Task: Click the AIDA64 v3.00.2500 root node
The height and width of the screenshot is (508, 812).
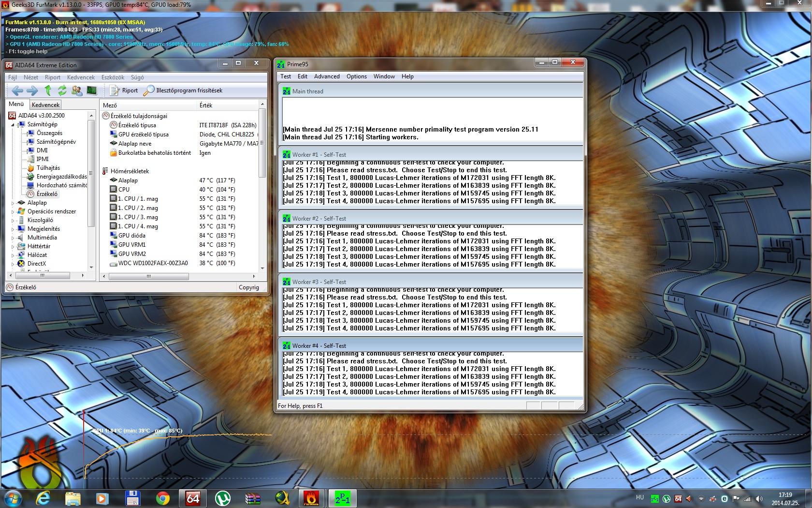Action: coord(41,116)
